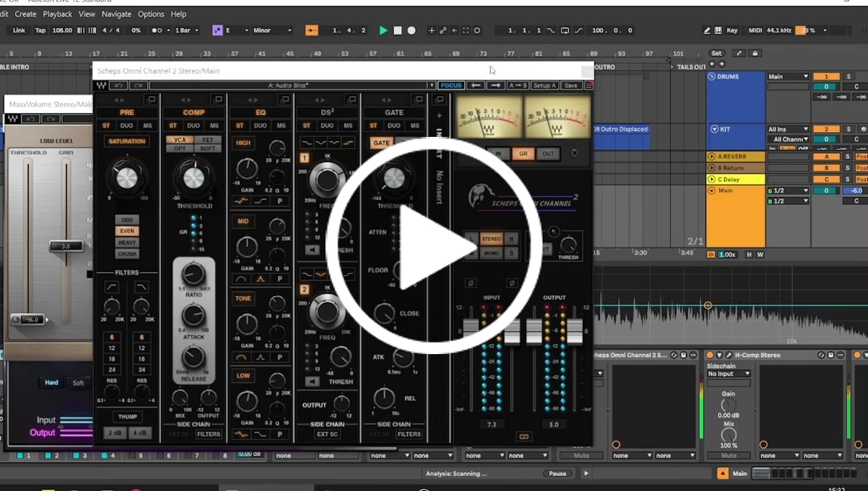Open the View menu
The width and height of the screenshot is (868, 491).
87,14
